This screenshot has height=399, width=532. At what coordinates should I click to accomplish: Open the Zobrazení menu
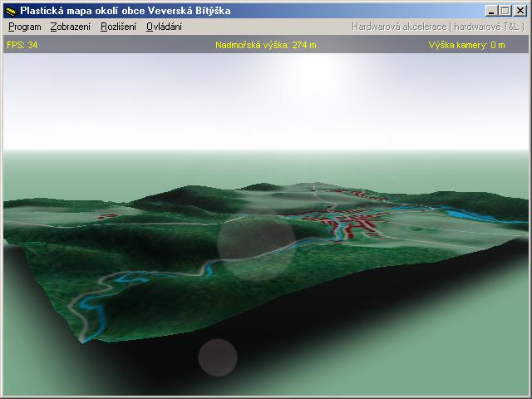coord(70,27)
